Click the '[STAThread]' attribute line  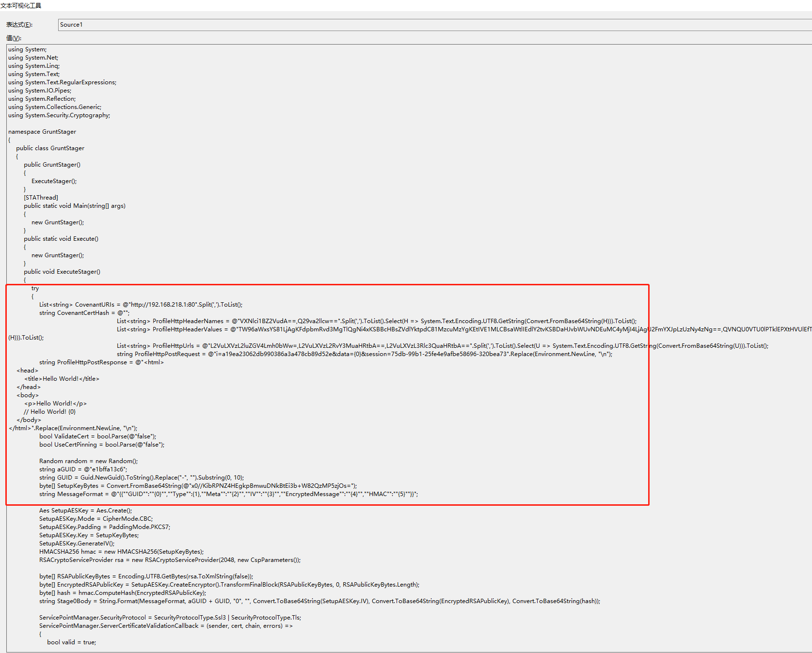pyautogui.click(x=41, y=198)
